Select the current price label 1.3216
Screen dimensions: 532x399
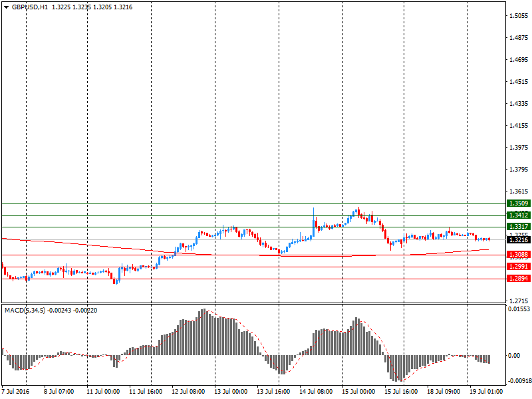click(x=519, y=240)
